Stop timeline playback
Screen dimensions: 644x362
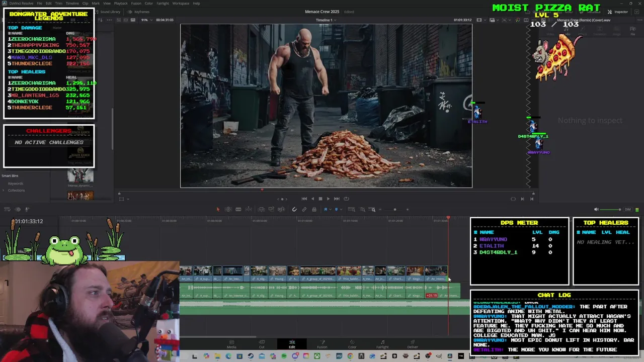[320, 199]
